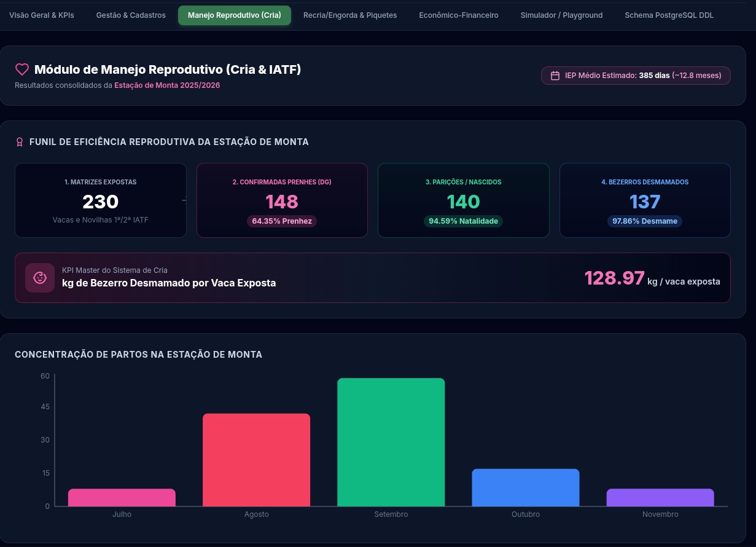Screen dimensions: 756x547
Task: Switch to Simulator / Playground tab
Action: [561, 15]
